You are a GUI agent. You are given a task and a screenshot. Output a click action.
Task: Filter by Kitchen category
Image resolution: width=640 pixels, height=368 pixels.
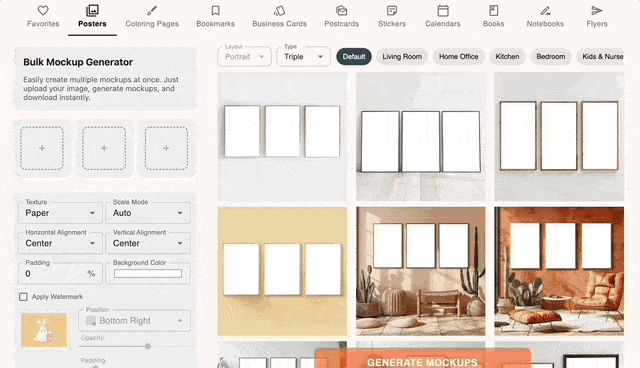pyautogui.click(x=507, y=57)
